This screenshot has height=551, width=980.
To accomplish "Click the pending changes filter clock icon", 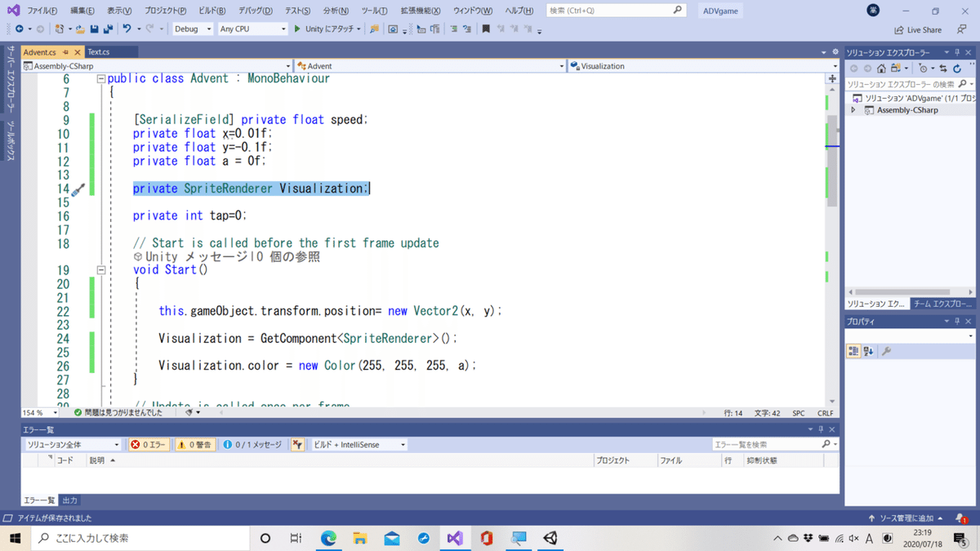I will (923, 69).
